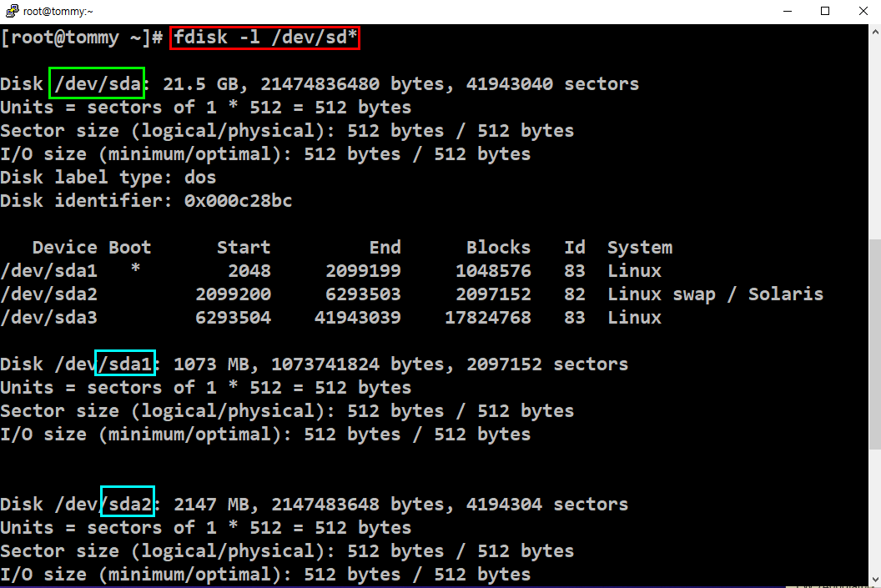Click the Disk /dev/sda2 heading line
The image size is (881, 588).
tap(314, 504)
